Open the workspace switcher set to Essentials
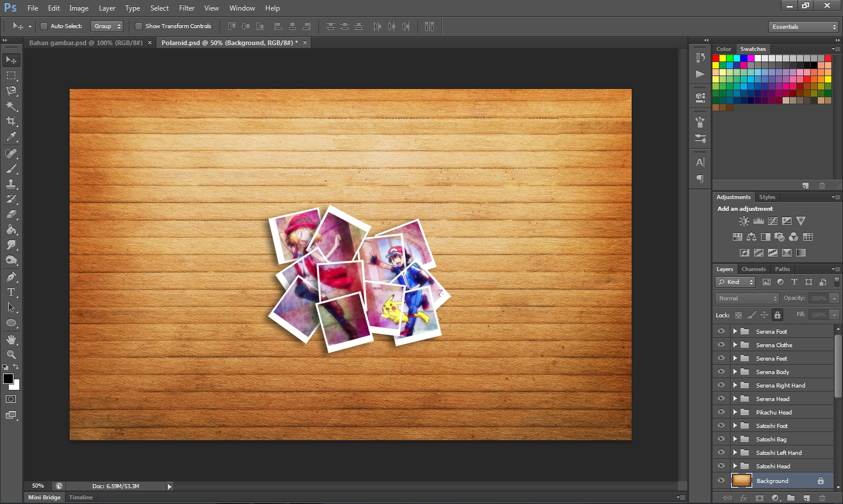The image size is (843, 504). point(804,26)
